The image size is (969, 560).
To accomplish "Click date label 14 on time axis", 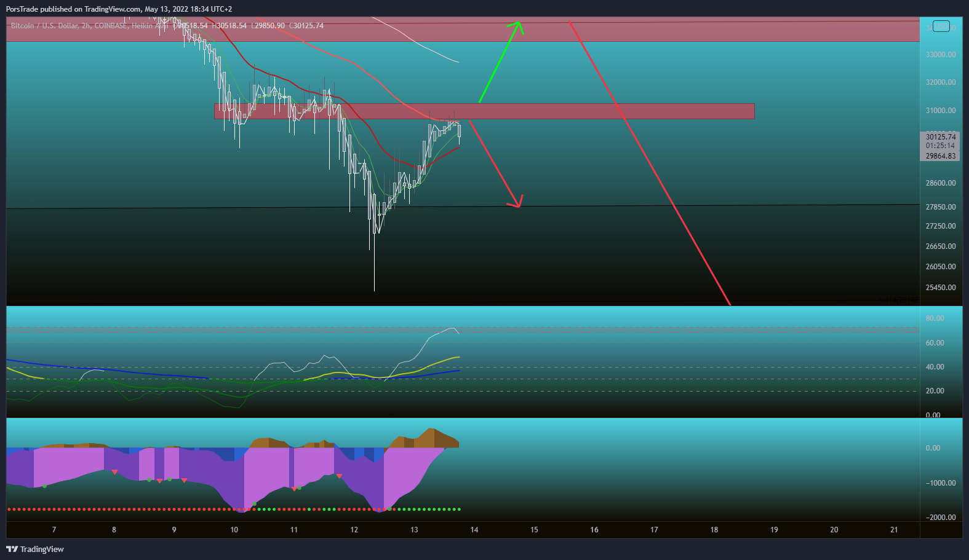I will (474, 530).
